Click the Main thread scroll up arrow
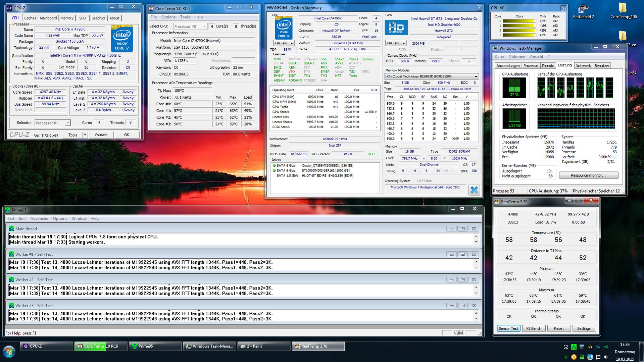This screenshot has width=644, height=362. pos(476,237)
